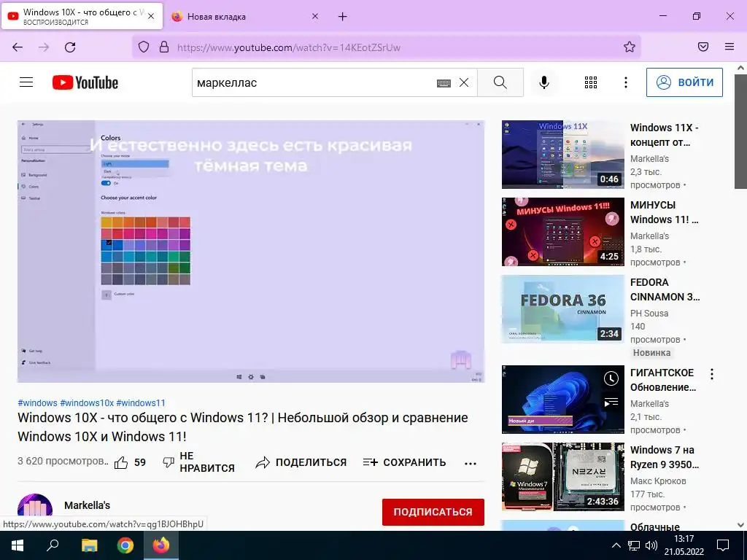Open the YouTube apps grid icon

(591, 82)
